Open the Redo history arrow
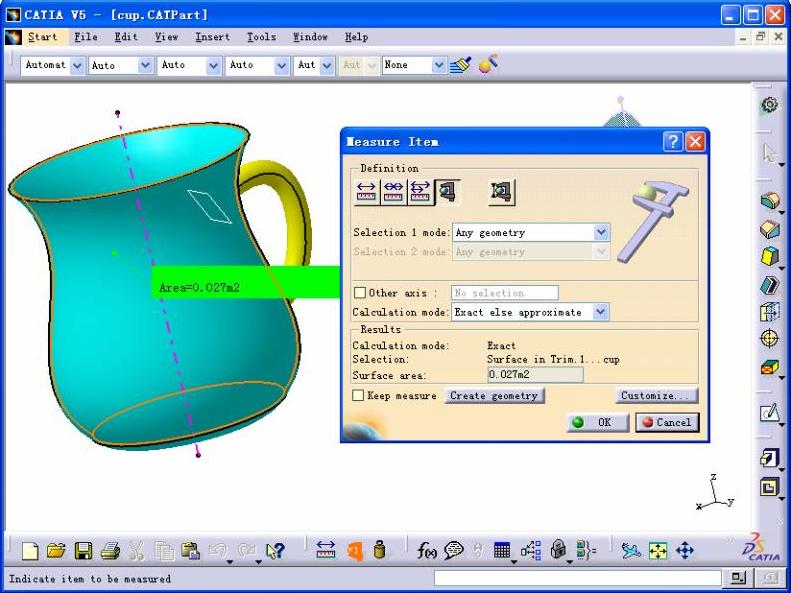 [258, 561]
